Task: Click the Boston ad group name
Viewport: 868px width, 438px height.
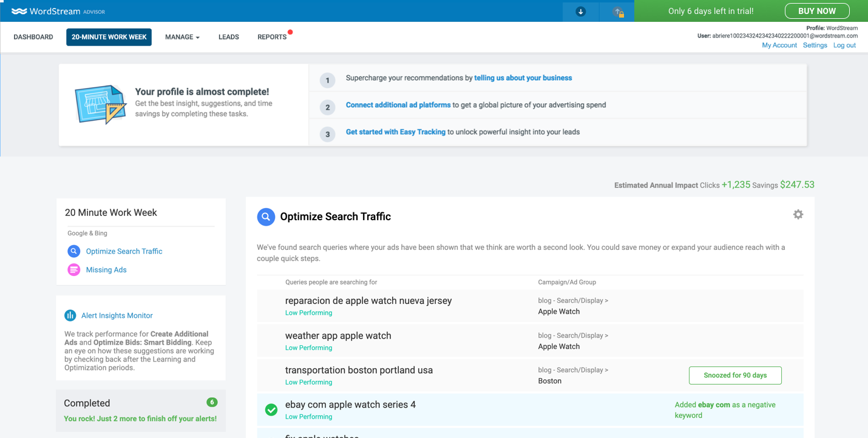Action: [x=549, y=381]
